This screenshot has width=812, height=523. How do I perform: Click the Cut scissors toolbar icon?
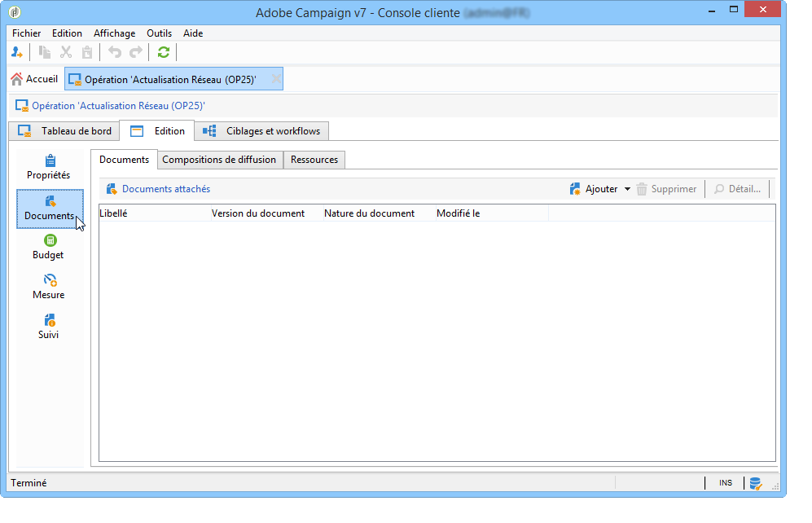pos(66,52)
